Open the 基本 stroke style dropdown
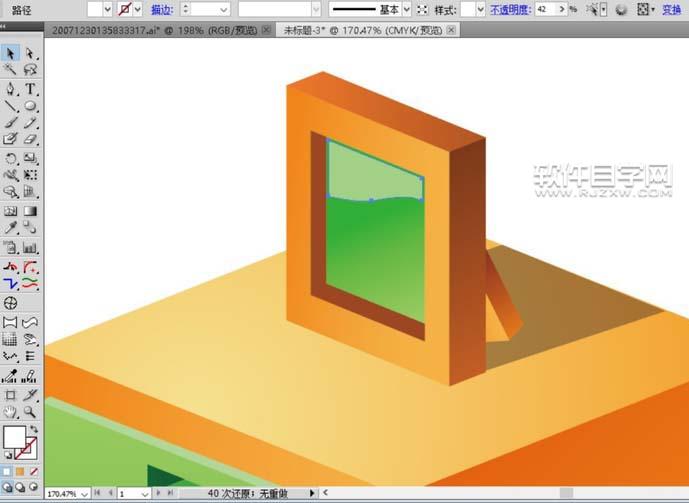Screen dimensions: 689x503 (x=406, y=9)
